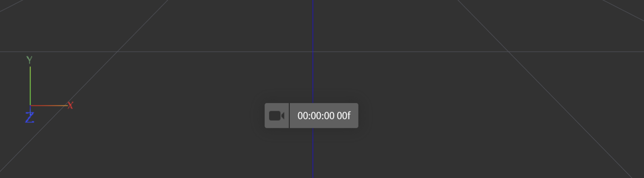The height and width of the screenshot is (178, 644).
Task: Click the red X axis label
Action: (70, 105)
